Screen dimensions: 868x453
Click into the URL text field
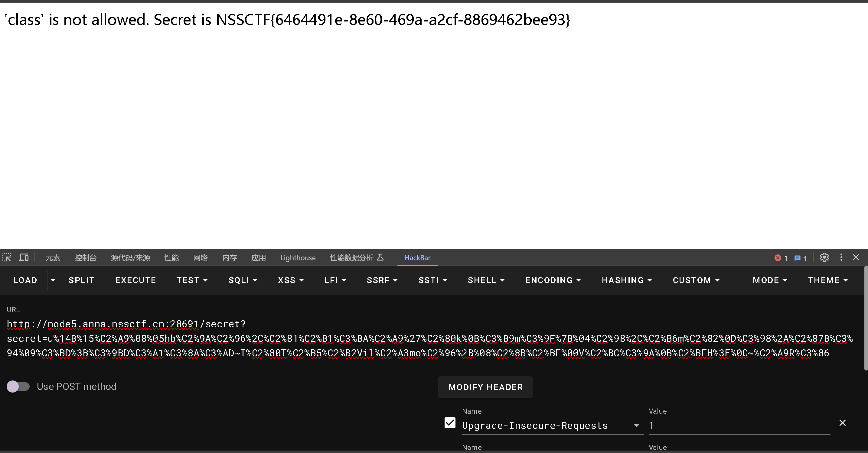tap(428, 338)
